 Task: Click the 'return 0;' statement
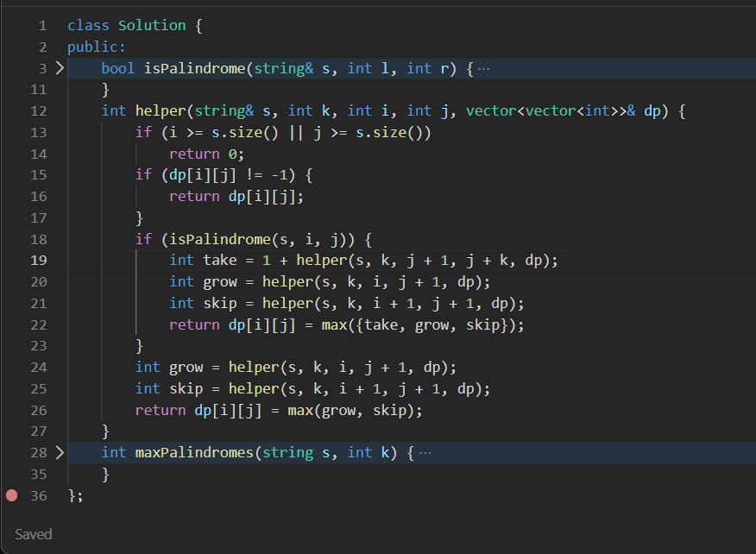tap(207, 154)
